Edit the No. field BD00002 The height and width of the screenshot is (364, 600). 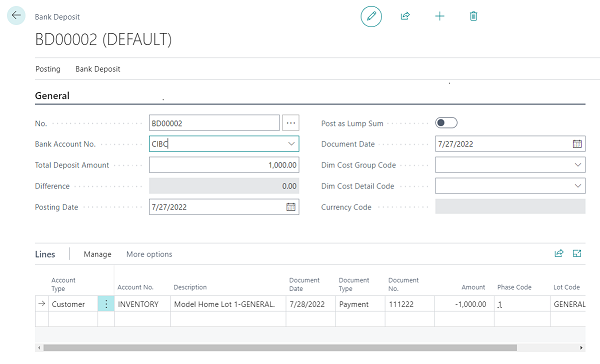(214, 123)
